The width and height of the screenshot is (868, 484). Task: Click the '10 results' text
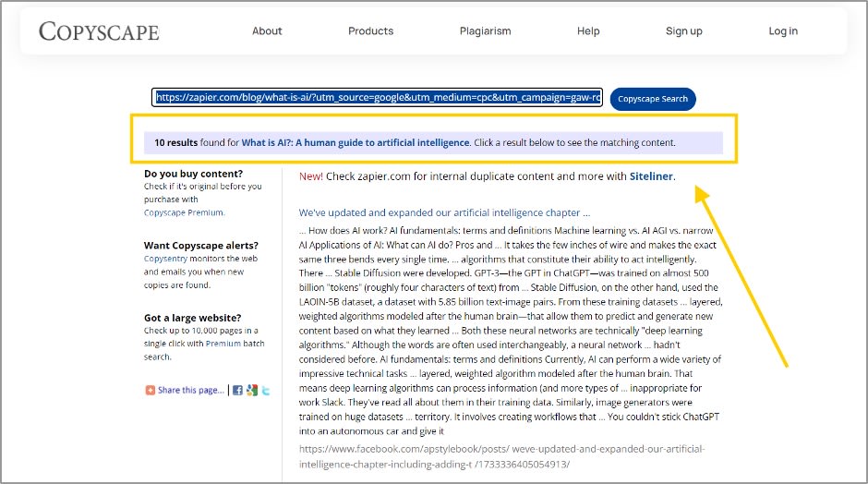click(176, 143)
